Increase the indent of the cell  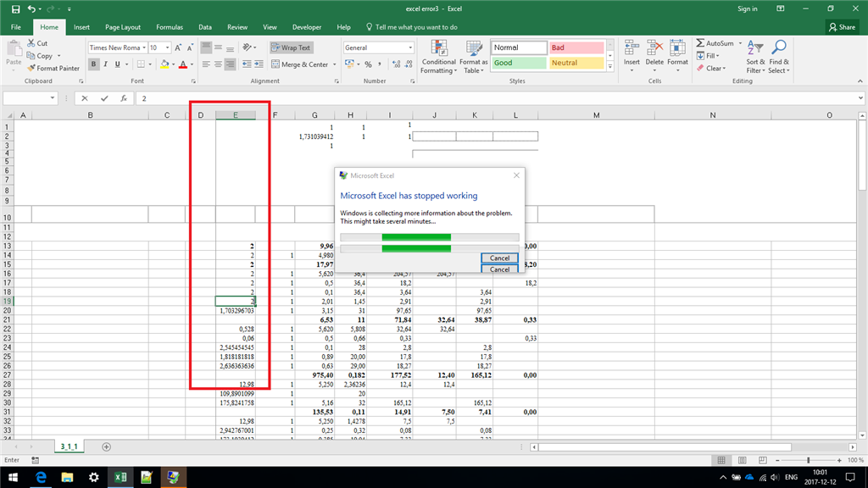pos(259,64)
